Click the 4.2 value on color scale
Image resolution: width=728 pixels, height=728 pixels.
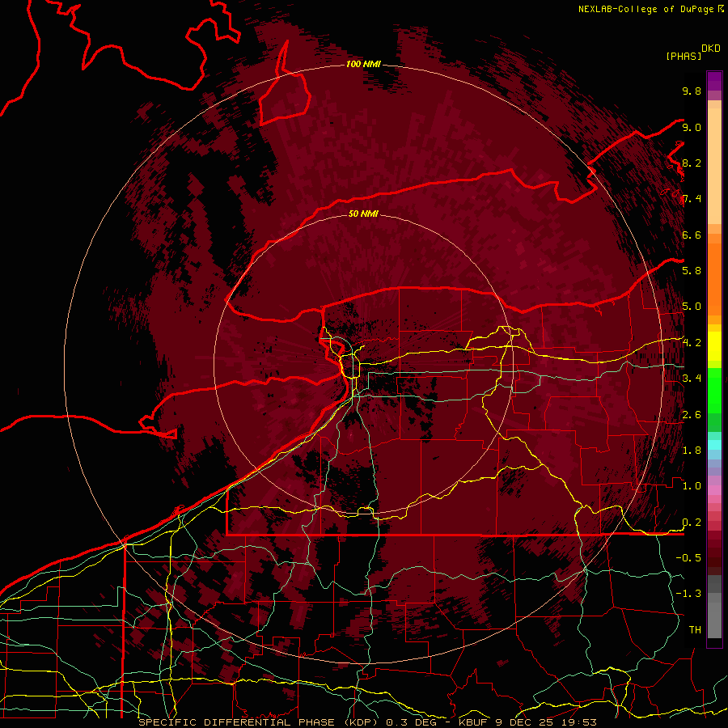click(x=692, y=342)
